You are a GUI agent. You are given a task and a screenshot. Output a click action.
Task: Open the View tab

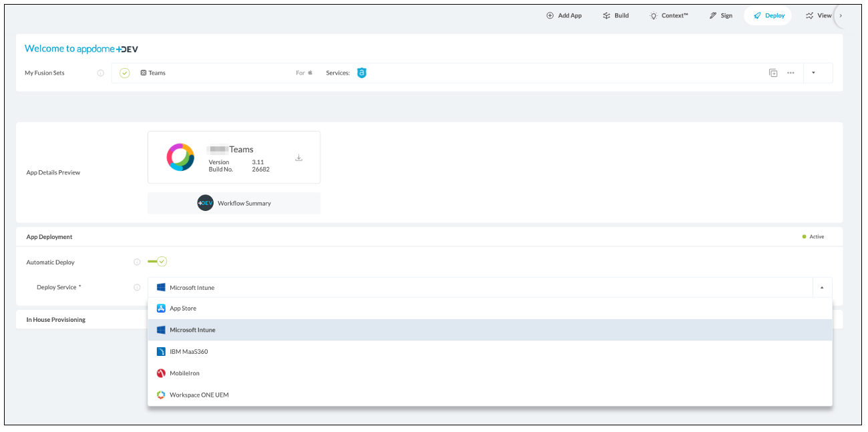[819, 15]
